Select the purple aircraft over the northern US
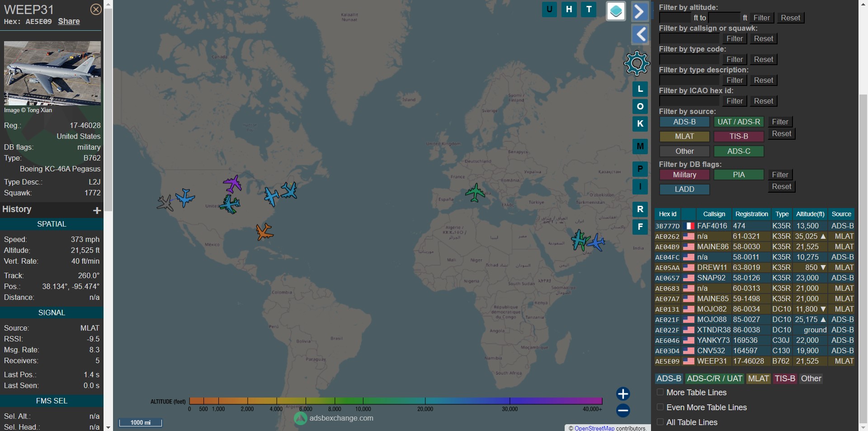Screen dimensions: 868x431 point(232,184)
